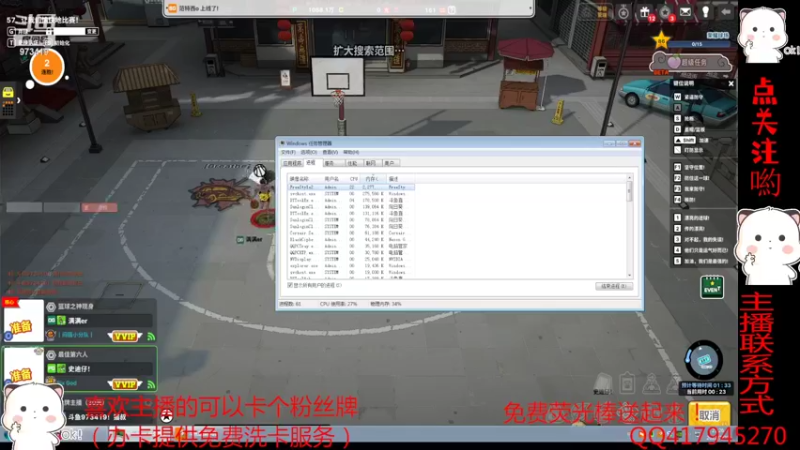Click the notification banner at top of screen
Screen dimensions: 800x450
(x=348, y=9)
